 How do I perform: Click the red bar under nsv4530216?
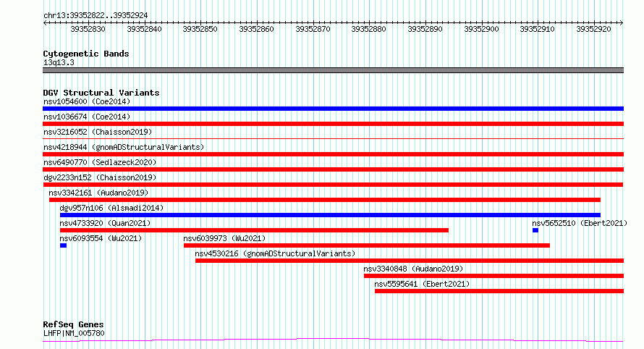pos(410,261)
